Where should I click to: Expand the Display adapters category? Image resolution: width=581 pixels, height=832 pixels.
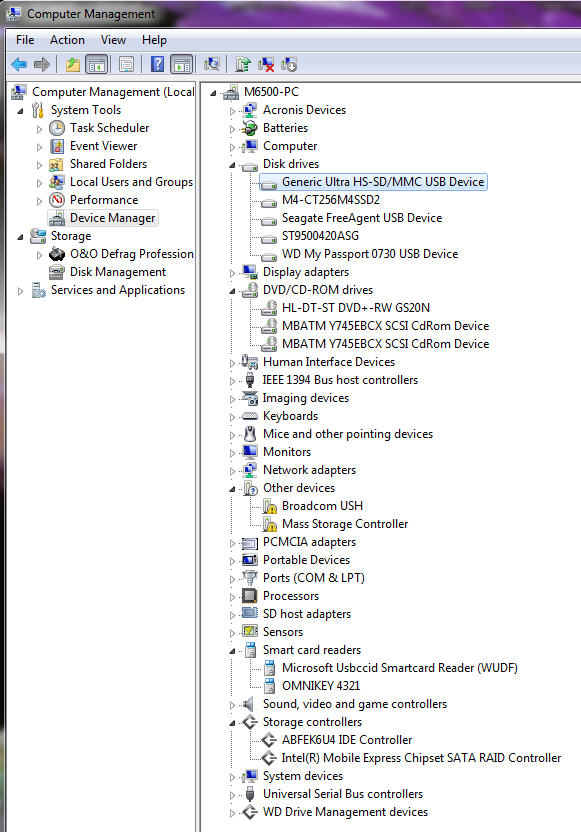232,273
